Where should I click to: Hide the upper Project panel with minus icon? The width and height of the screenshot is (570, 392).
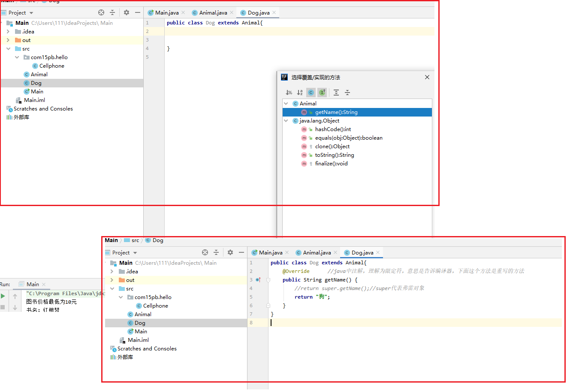point(138,12)
